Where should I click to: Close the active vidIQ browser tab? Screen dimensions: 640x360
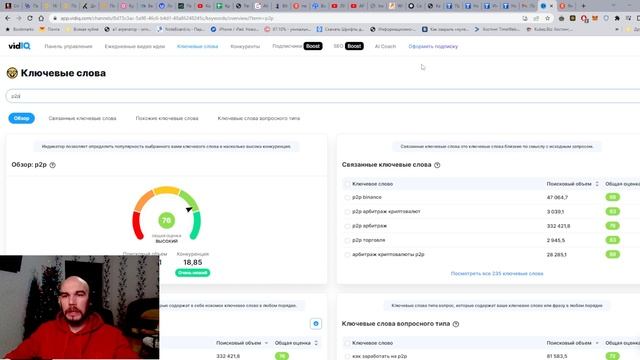click(x=551, y=6)
